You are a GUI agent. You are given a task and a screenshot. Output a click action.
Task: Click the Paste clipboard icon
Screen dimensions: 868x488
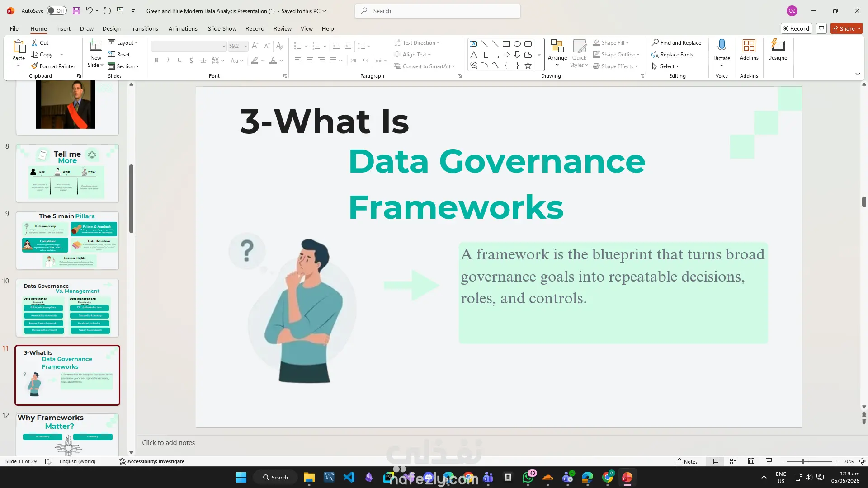coord(19,47)
